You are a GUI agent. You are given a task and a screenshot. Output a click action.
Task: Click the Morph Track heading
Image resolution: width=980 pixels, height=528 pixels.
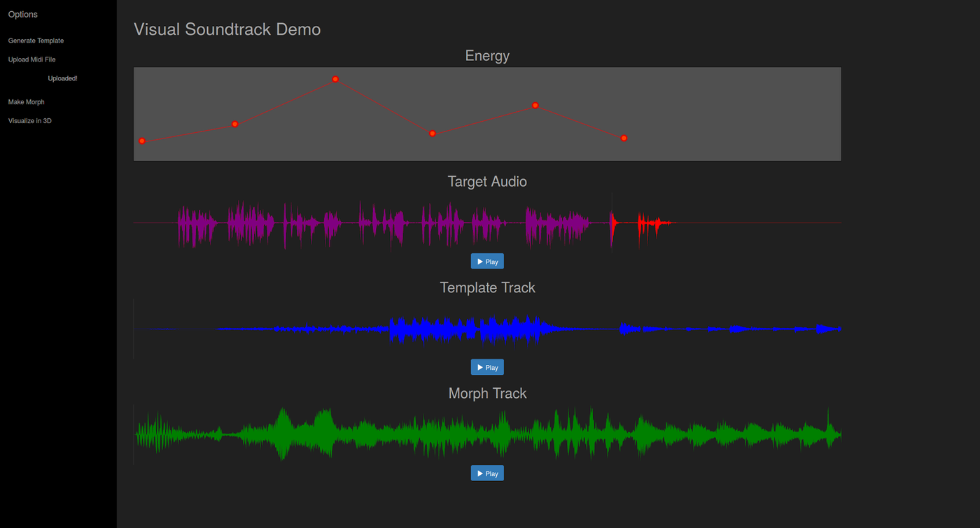pyautogui.click(x=487, y=394)
